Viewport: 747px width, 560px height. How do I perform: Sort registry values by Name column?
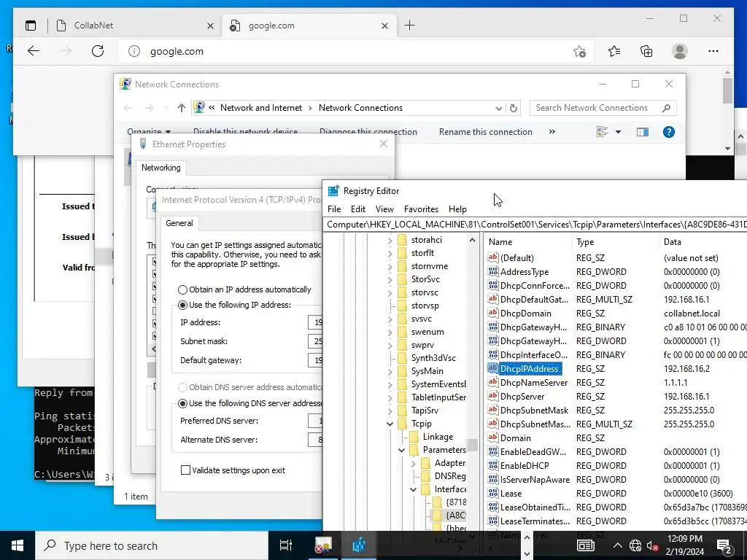pyautogui.click(x=527, y=242)
